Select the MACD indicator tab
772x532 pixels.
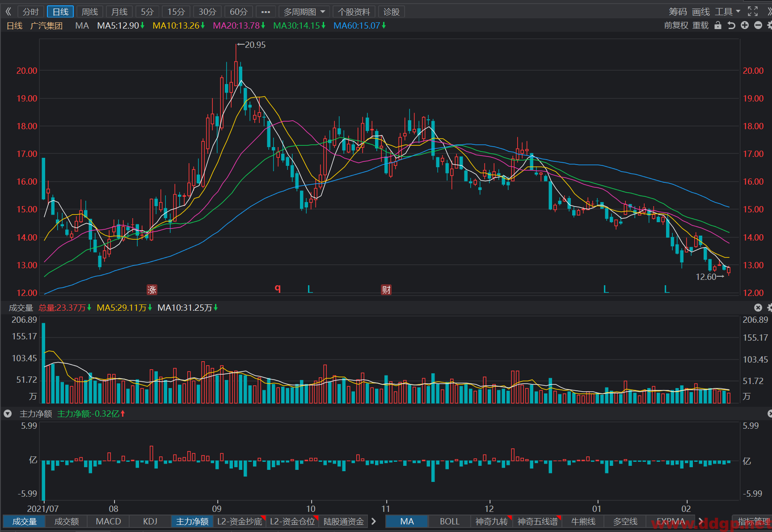click(108, 521)
